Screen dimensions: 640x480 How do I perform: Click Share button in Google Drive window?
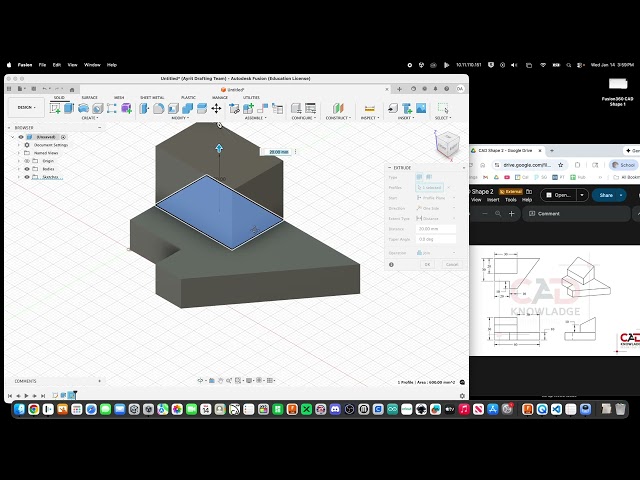pyautogui.click(x=606, y=195)
